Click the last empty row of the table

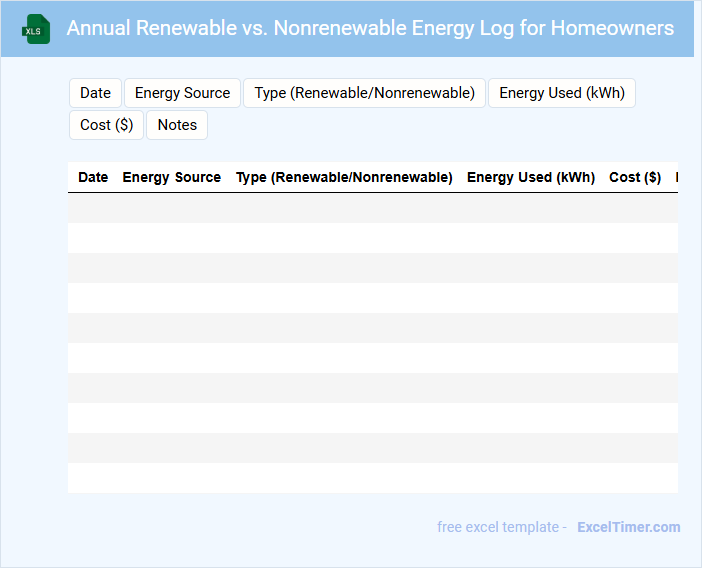[372, 478]
